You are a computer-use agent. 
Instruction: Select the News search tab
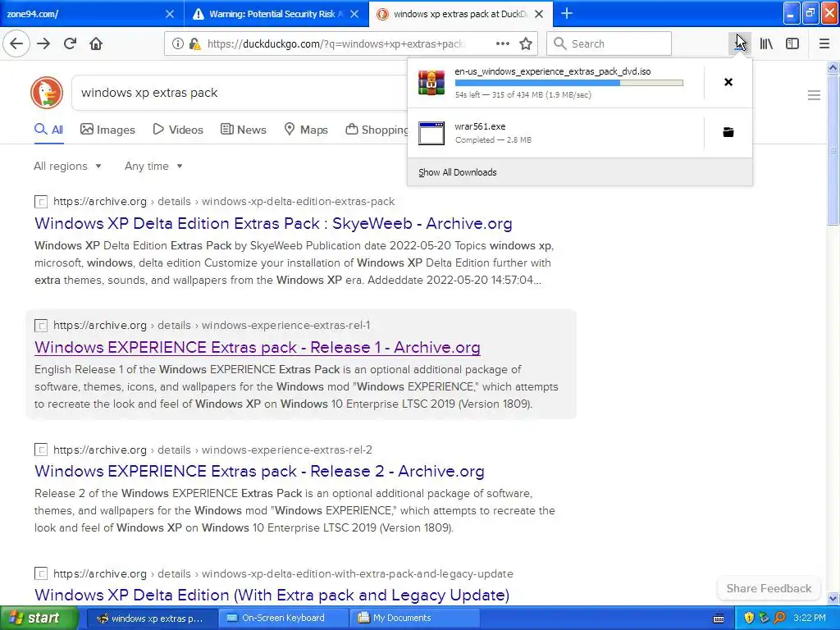point(243,130)
